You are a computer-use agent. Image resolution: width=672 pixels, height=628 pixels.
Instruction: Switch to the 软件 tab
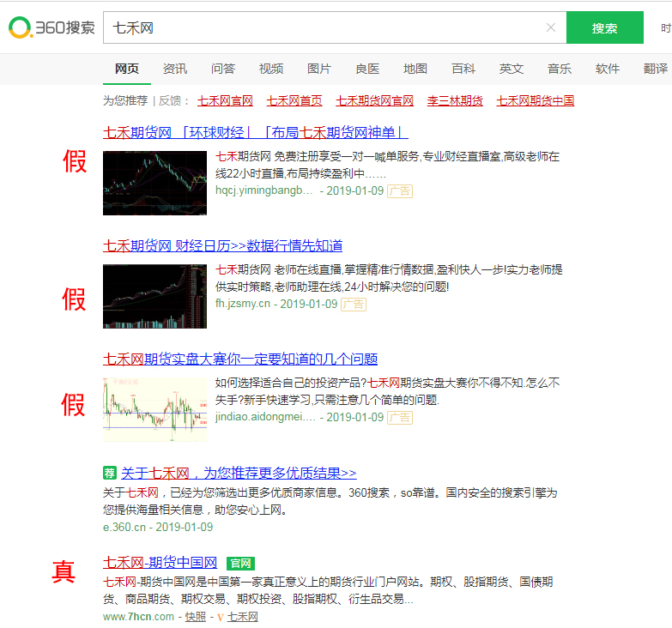point(608,69)
